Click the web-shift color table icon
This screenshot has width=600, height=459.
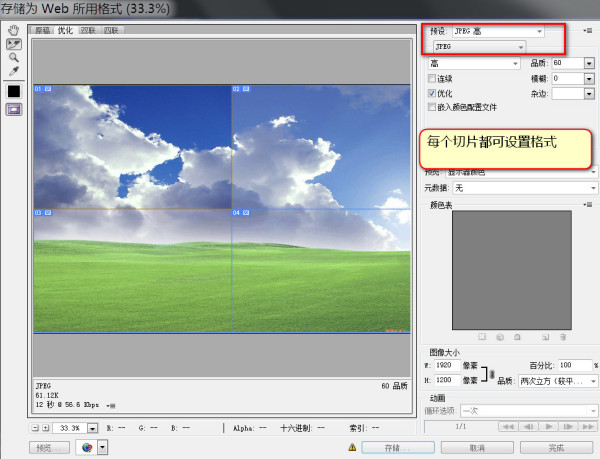coord(500,337)
